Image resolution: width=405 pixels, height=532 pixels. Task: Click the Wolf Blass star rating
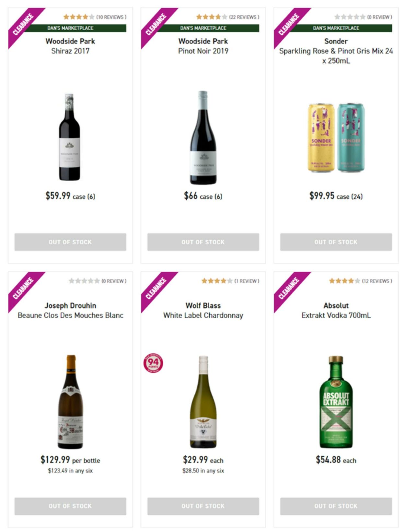click(217, 281)
